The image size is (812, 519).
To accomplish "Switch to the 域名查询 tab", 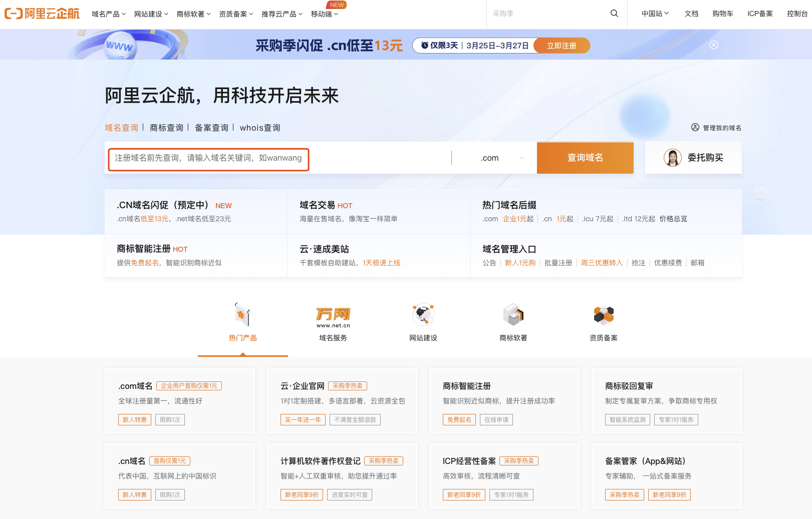I will [x=121, y=128].
